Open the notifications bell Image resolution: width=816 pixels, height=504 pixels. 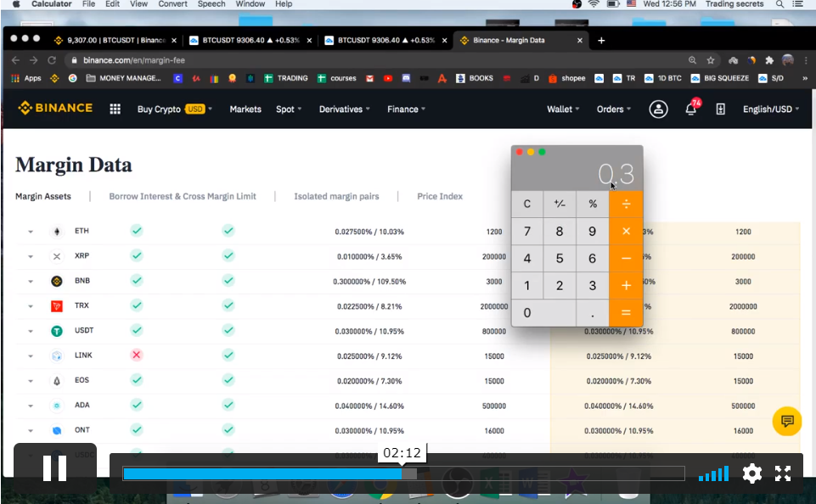pyautogui.click(x=690, y=109)
